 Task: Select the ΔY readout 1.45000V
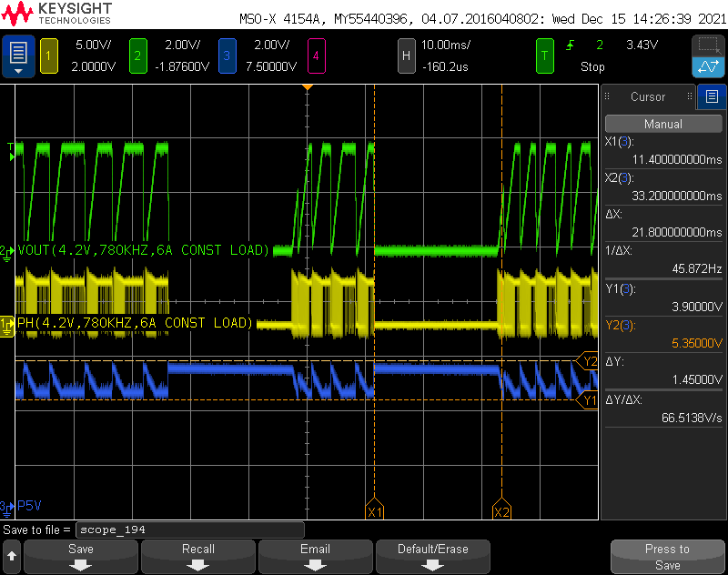[697, 379]
